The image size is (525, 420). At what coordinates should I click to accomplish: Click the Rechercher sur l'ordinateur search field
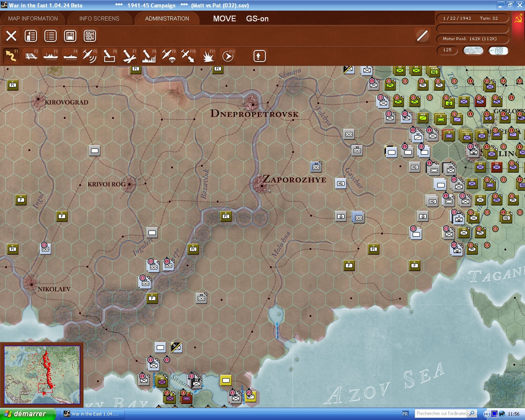click(x=441, y=413)
